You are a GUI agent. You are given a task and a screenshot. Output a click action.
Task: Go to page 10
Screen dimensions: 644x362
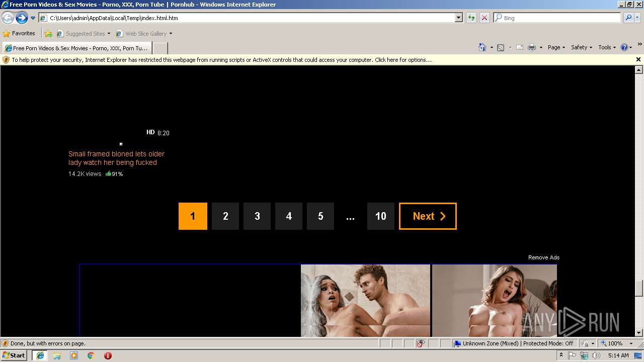[381, 216]
